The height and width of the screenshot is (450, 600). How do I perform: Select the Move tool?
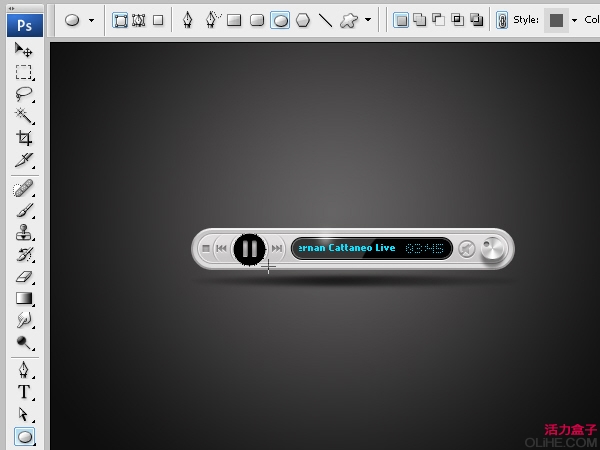[x=23, y=50]
